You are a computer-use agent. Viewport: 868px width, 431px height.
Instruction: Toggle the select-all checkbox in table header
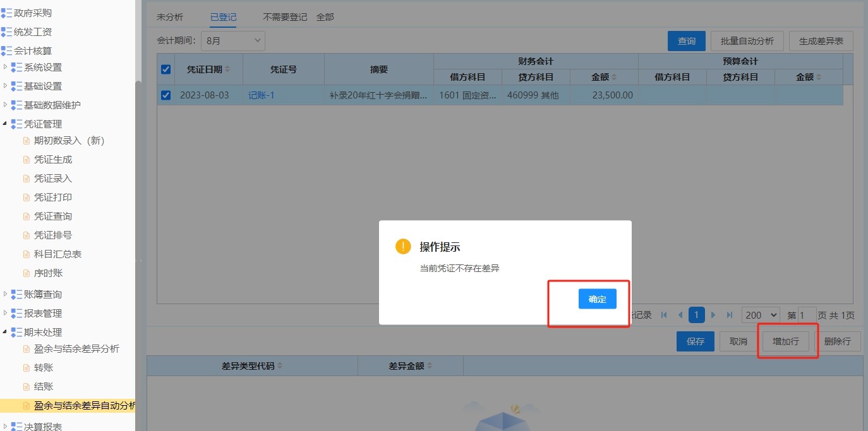point(166,69)
